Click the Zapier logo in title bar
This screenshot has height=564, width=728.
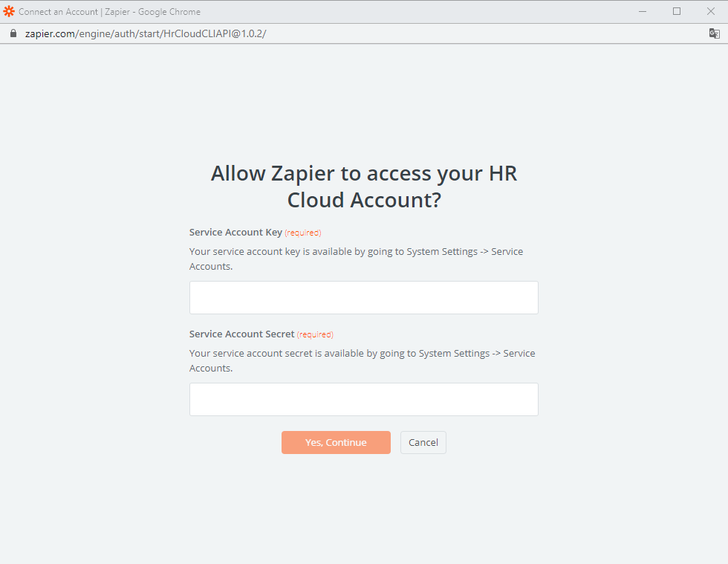[x=9, y=12]
